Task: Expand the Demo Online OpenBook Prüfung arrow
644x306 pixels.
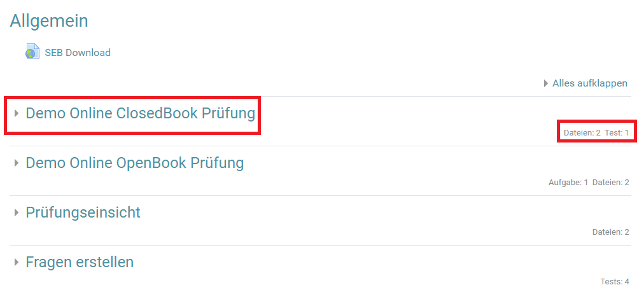Action: pos(17,163)
